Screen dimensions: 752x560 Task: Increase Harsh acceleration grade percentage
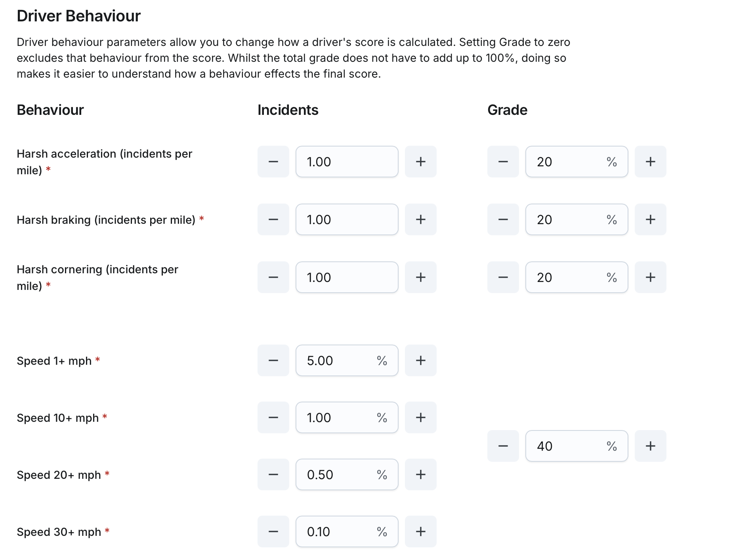(x=650, y=162)
